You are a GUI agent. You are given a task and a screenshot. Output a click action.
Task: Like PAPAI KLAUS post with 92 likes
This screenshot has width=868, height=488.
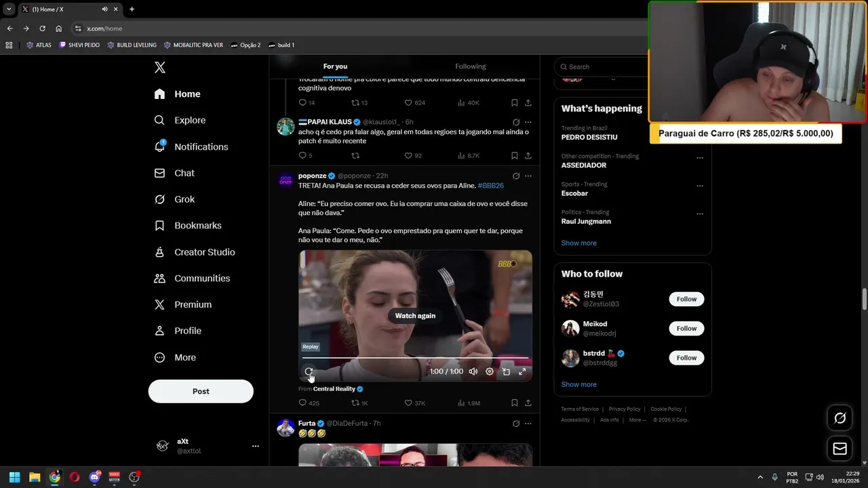coord(413,155)
